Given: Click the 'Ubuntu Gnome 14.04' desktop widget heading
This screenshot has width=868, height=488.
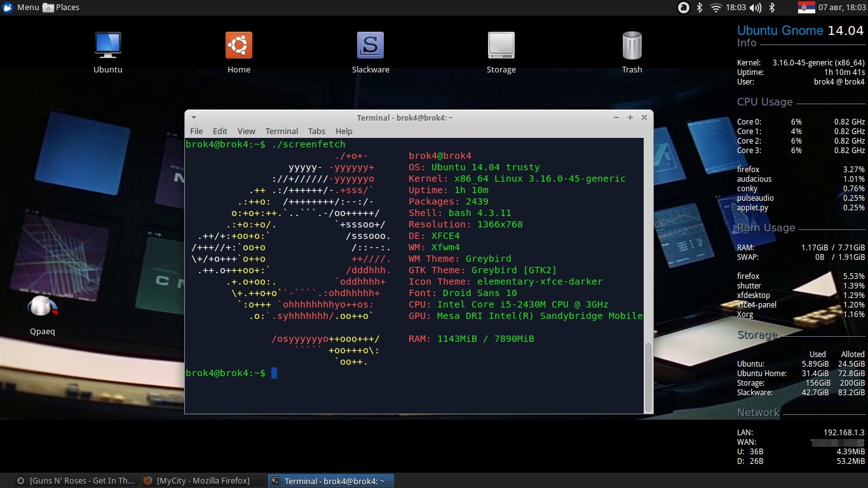Looking at the screenshot, I should click(801, 30).
